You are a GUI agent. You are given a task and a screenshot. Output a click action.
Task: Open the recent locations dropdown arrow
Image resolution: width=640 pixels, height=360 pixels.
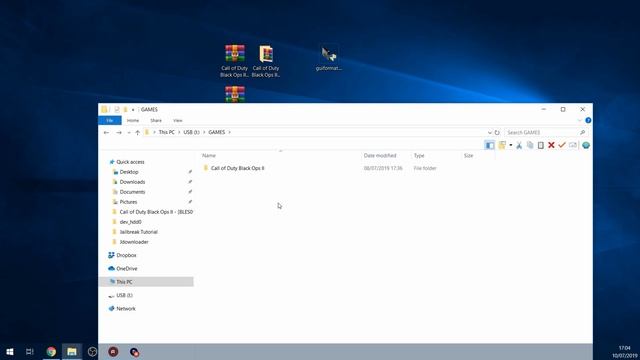(x=129, y=132)
